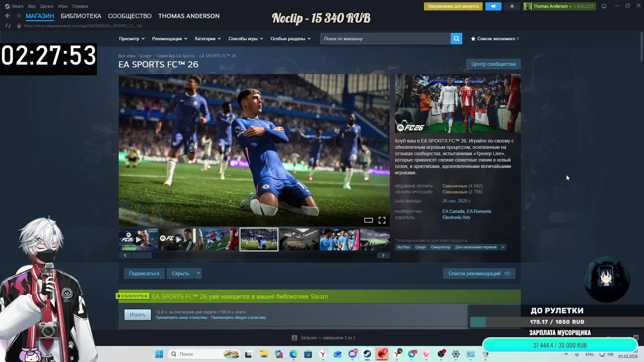Expand the Категории dropdown

(208, 39)
